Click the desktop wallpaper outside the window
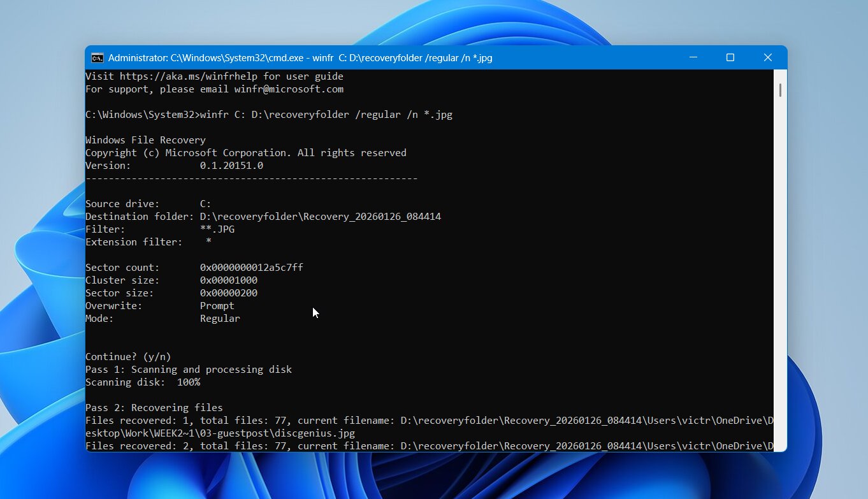 point(41,255)
